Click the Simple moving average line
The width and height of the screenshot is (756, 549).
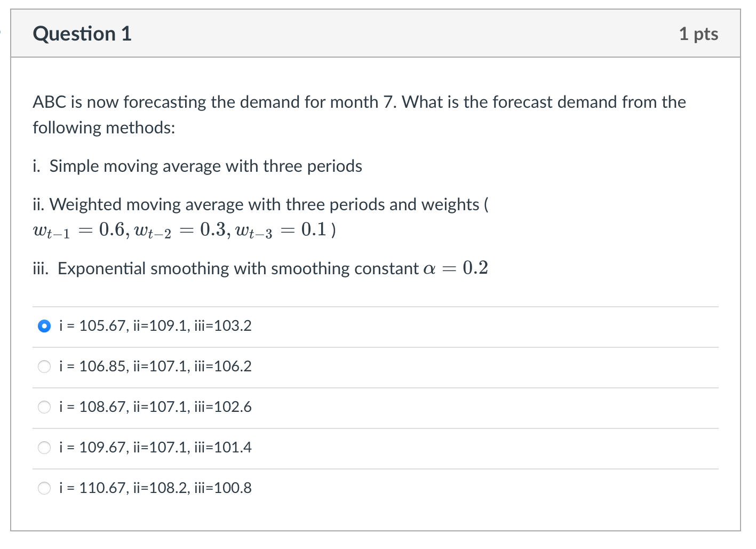197,166
